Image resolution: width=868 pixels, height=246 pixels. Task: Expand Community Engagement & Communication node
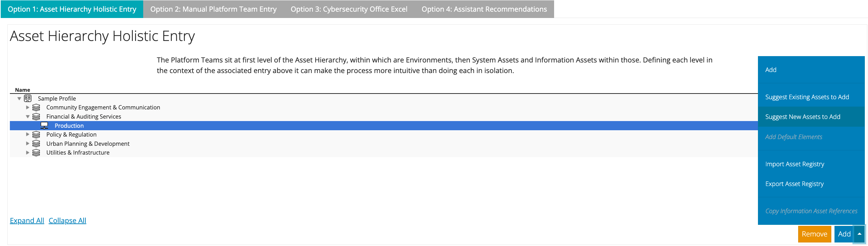(28, 107)
